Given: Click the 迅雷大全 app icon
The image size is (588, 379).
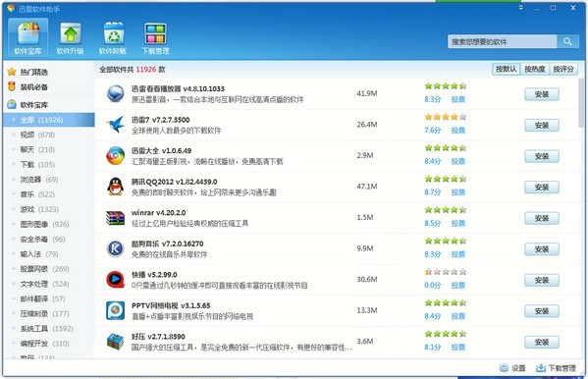Looking at the screenshot, I should [x=115, y=156].
